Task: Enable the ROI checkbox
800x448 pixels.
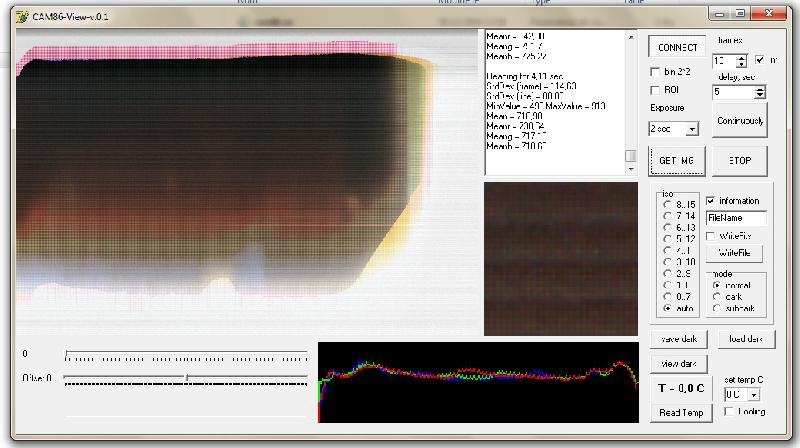Action: tap(655, 90)
